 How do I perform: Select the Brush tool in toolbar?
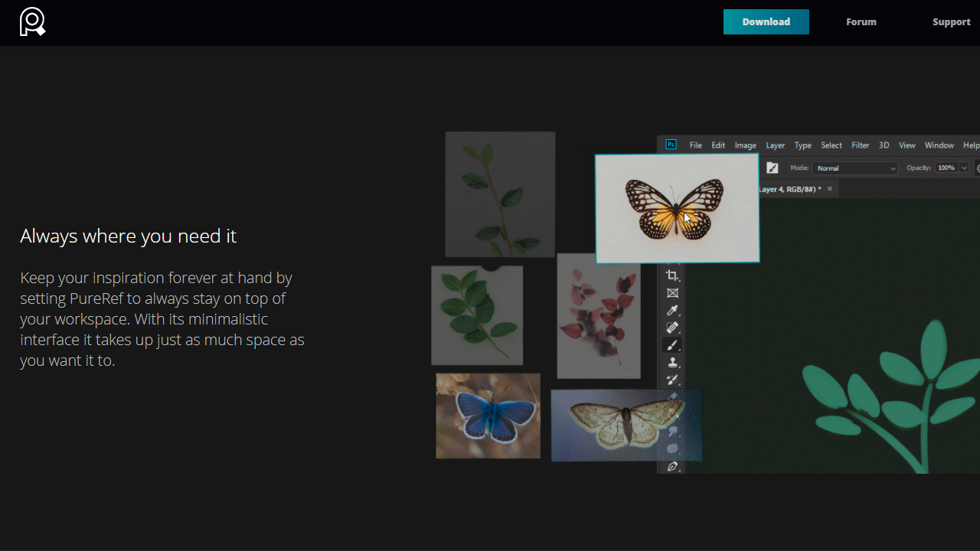click(672, 345)
